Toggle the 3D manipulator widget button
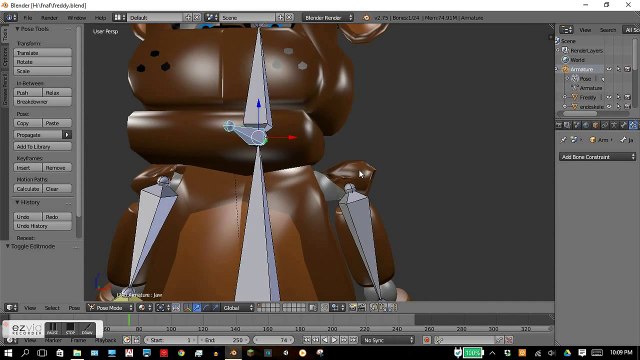This screenshot has height=360, width=640. tap(188, 308)
